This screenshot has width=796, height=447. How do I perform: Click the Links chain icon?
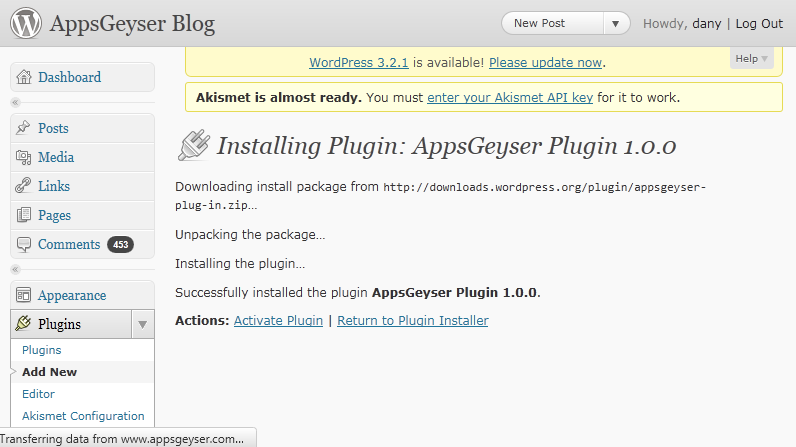click(24, 186)
